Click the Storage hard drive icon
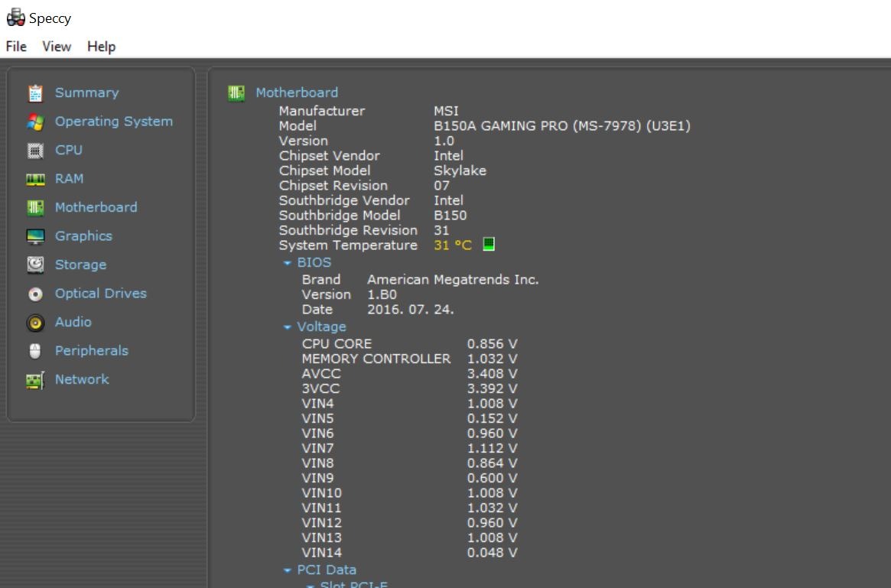891x588 pixels. click(x=35, y=265)
